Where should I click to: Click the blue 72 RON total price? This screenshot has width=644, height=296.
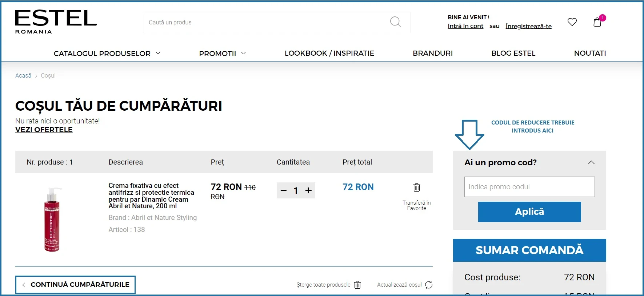click(358, 187)
